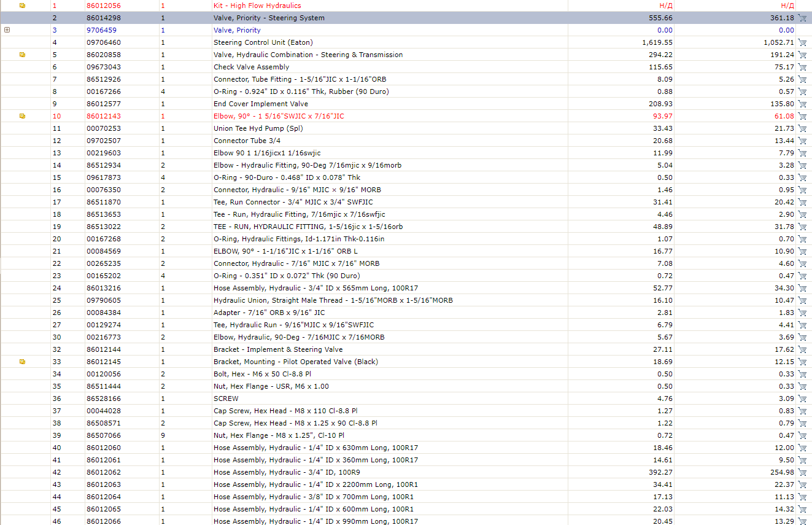The height and width of the screenshot is (525, 812).
Task: Open note icon on Valve, Hydraulic Combination row
Action: click(x=23, y=55)
